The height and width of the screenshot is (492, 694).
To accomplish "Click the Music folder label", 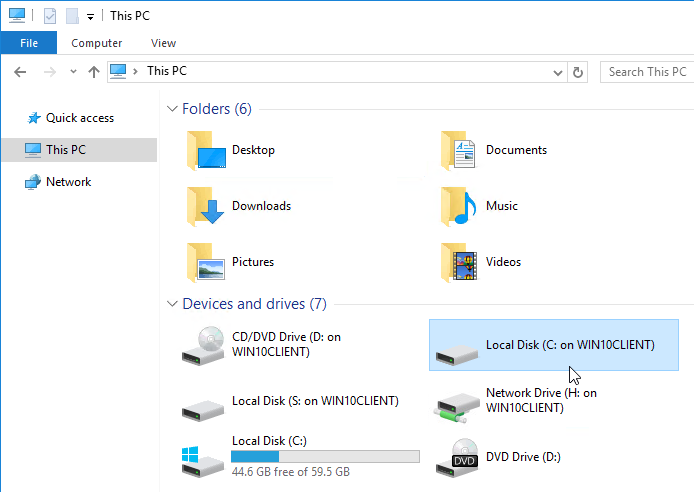I will click(x=501, y=206).
